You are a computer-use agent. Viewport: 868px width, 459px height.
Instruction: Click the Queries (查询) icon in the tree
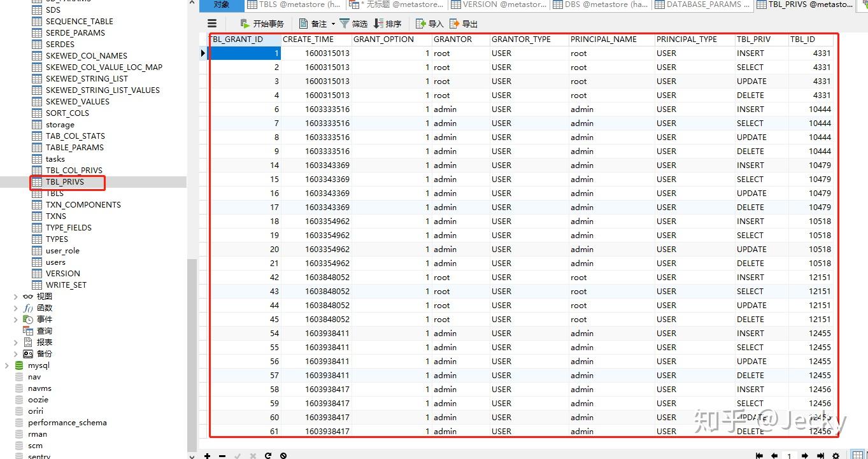(x=27, y=330)
